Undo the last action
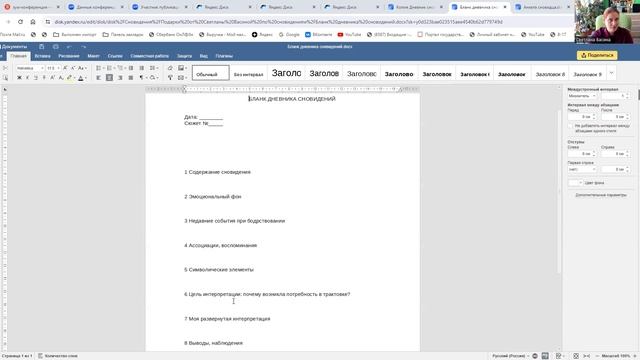The width and height of the screenshot is (640, 360). coord(69,47)
